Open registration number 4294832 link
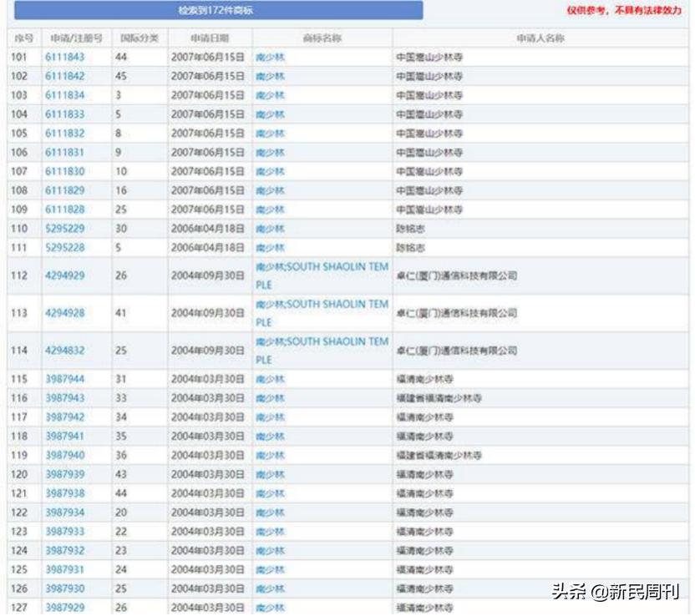695x616 pixels. (x=64, y=351)
